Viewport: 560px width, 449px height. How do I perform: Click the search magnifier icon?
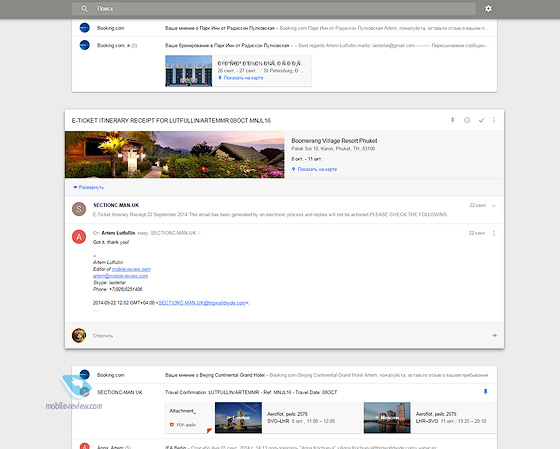[84, 9]
